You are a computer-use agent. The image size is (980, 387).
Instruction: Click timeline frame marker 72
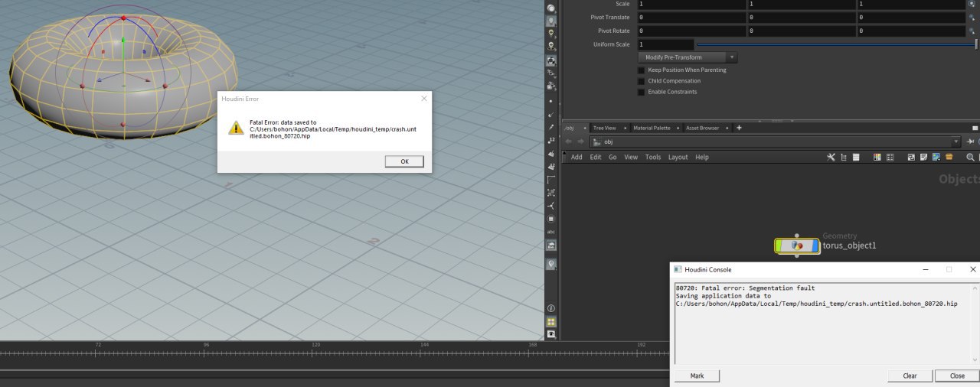coord(98,345)
